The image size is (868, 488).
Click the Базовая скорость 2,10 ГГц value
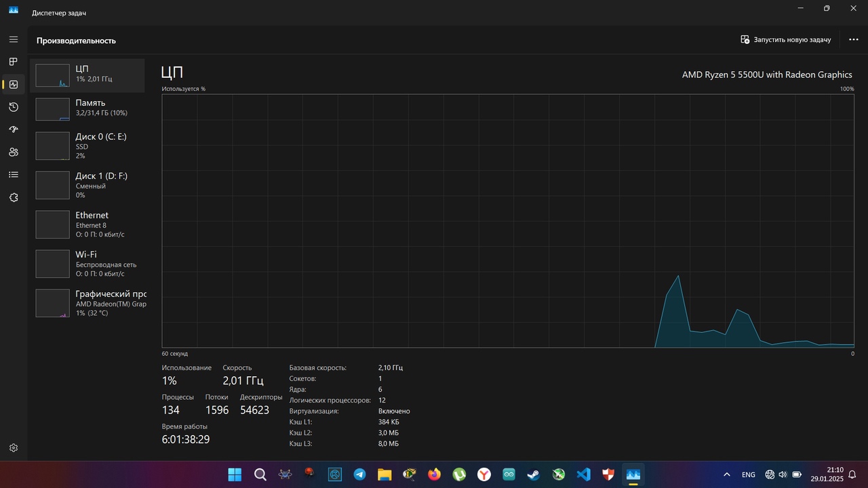click(391, 367)
